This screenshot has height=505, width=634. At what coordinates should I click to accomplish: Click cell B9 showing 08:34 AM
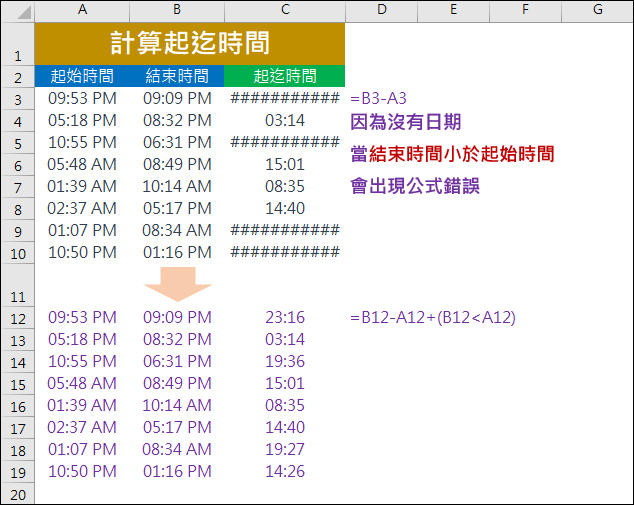[177, 230]
